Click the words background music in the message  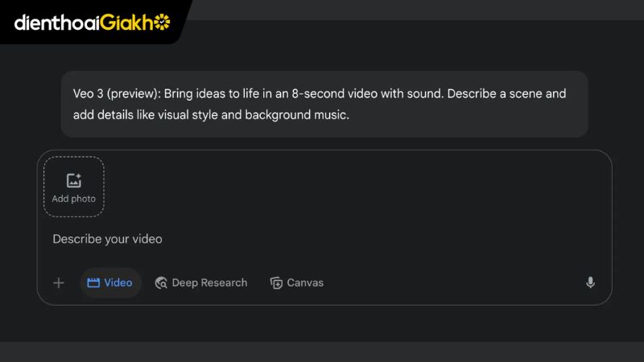tap(296, 115)
